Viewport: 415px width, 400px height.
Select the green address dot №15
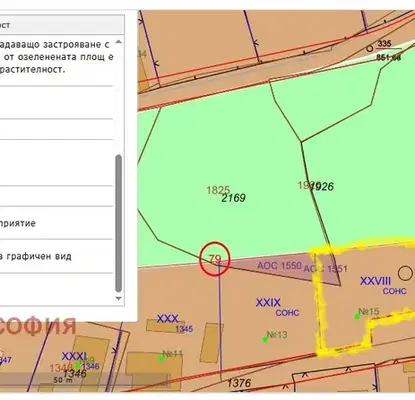click(x=357, y=316)
